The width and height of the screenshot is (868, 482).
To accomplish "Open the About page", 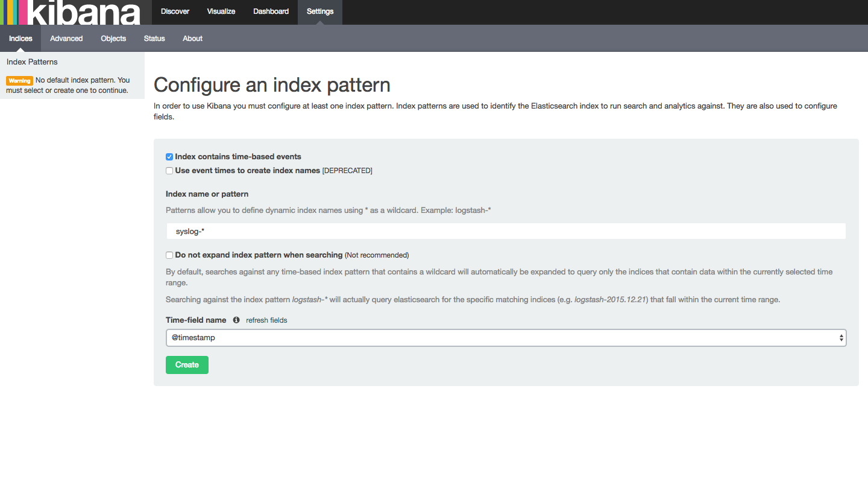I will (192, 39).
